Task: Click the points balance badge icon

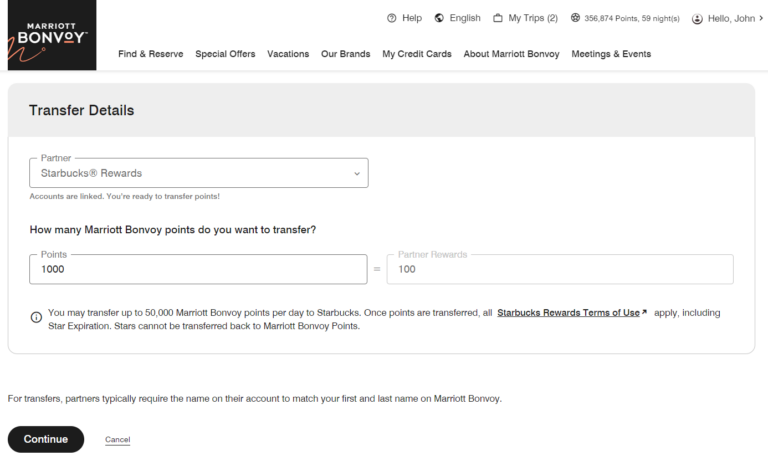Action: 576,18
